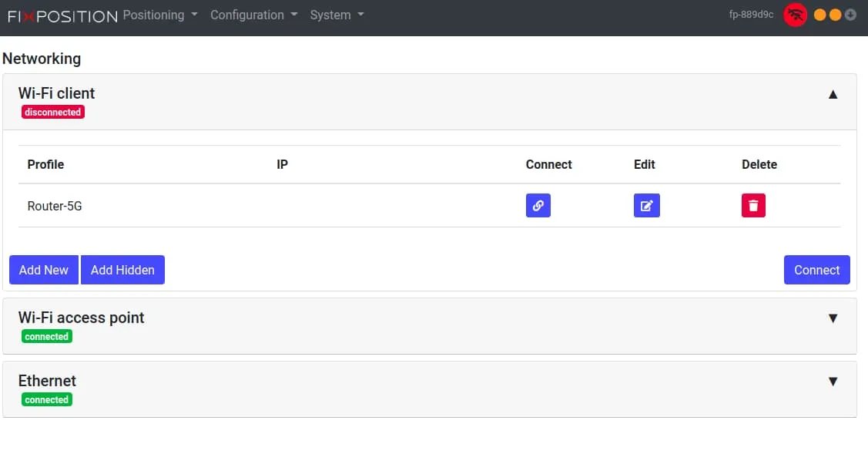868x471 pixels.
Task: Click the second orange status indicator
Action: click(x=835, y=15)
